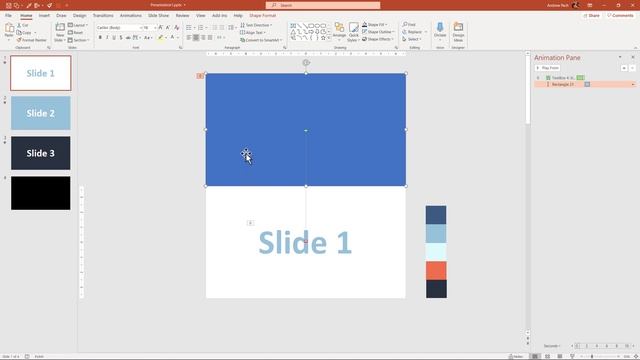The width and height of the screenshot is (640, 360).
Task: Click the Search box in title bar
Action: click(x=323, y=5)
